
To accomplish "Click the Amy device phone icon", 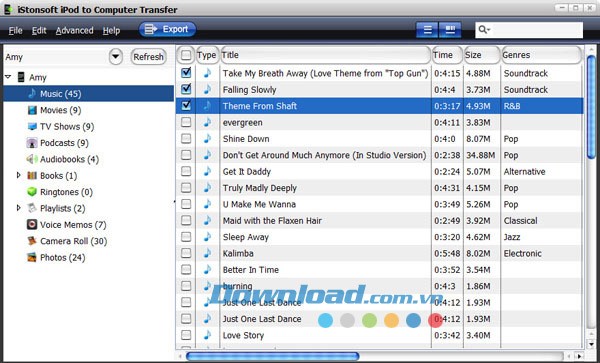I will tap(21, 77).
